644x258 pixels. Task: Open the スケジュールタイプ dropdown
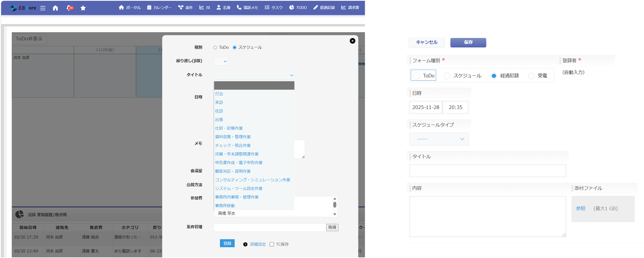pos(439,139)
